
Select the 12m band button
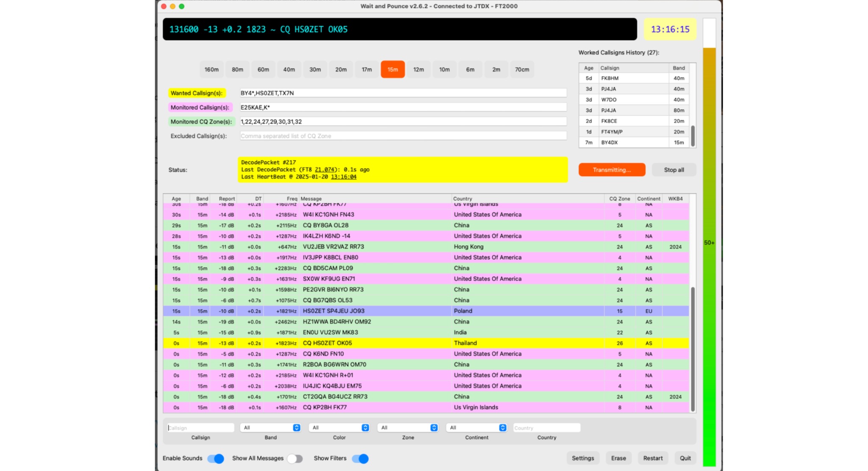(418, 69)
